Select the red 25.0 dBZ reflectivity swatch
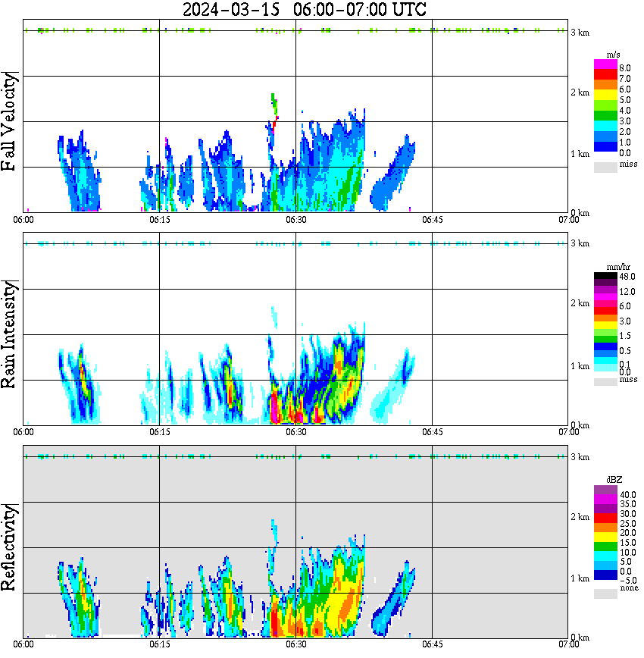The image size is (644, 658). pos(605,519)
